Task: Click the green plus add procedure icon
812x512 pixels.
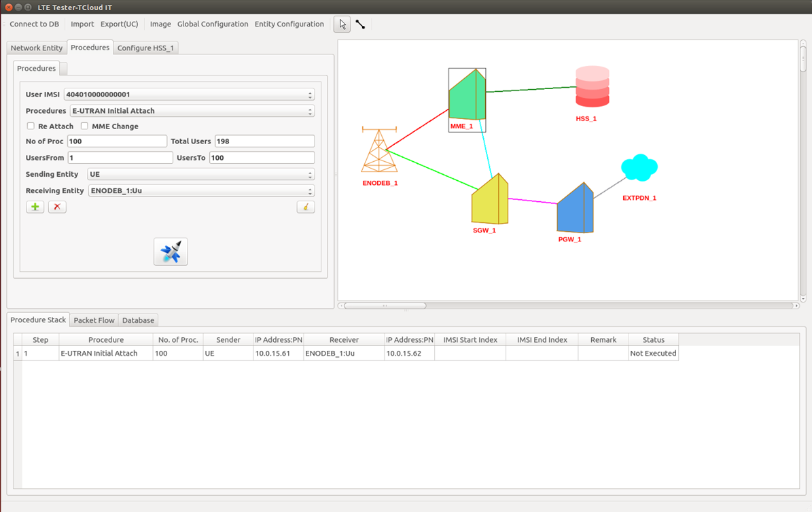Action: pyautogui.click(x=35, y=207)
